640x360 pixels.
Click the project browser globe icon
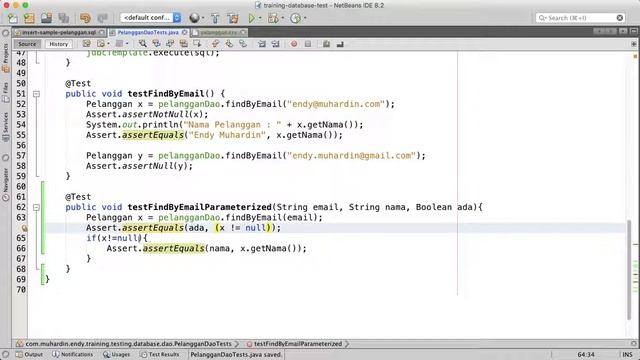coord(194,18)
